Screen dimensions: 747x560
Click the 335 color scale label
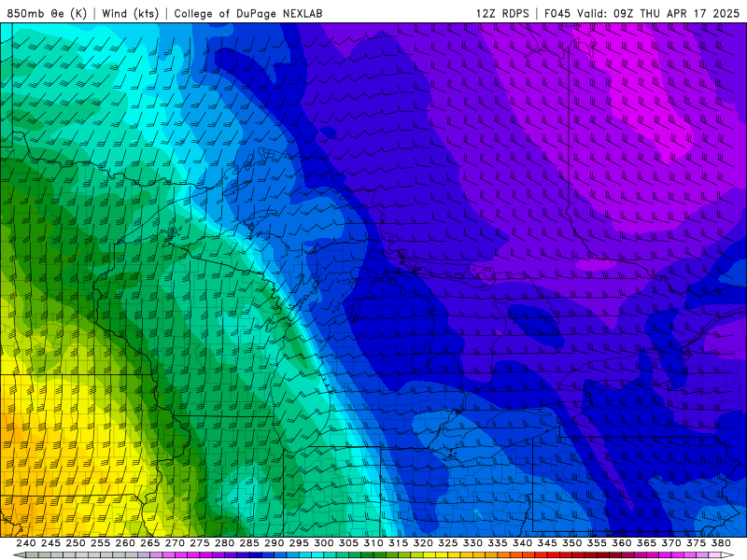click(498, 543)
